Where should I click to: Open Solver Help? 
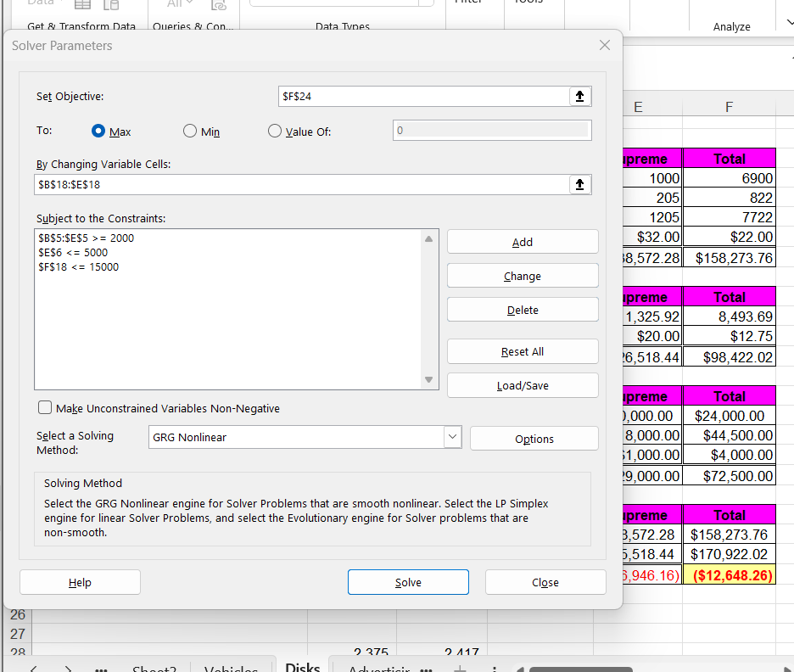point(80,582)
